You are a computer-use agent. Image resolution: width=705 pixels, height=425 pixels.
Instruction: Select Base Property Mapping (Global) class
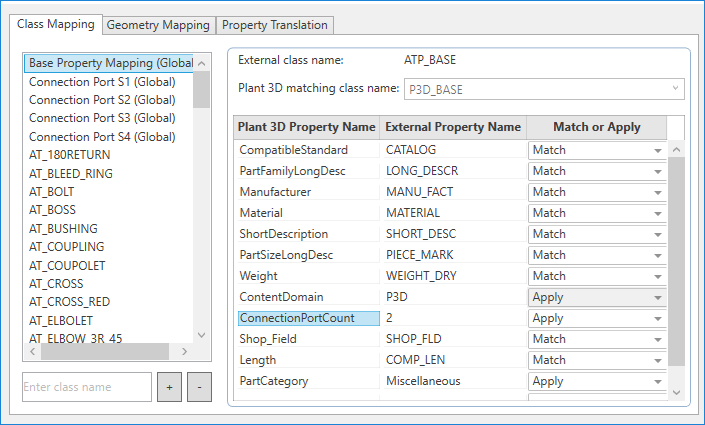click(x=109, y=63)
